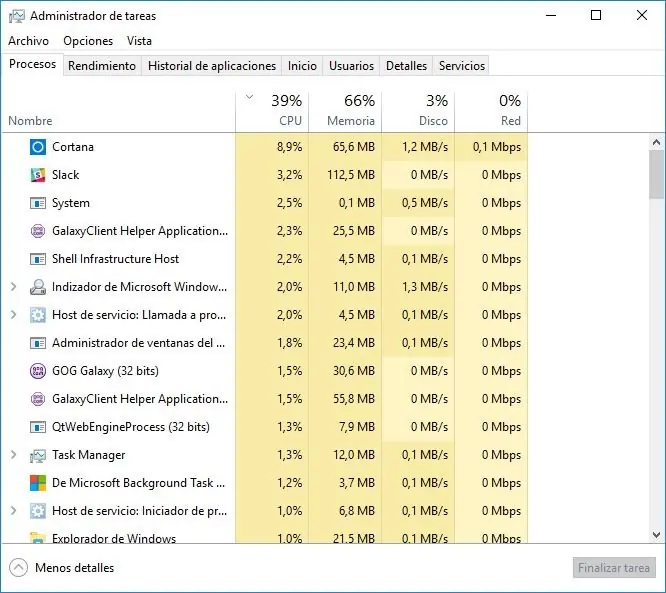666x593 pixels.
Task: Click the Administrador de tareas title bar icon
Action: pos(17,16)
